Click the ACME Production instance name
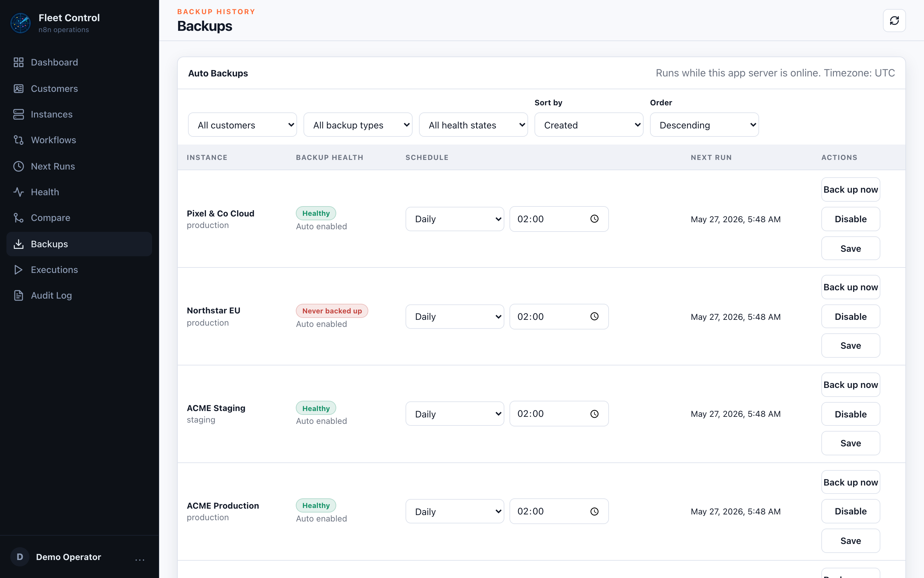The width and height of the screenshot is (924, 578). pos(223,506)
